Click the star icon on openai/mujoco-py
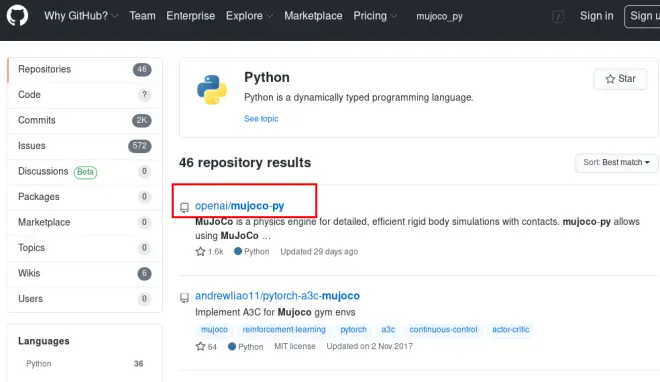Viewport: 660px width, 382px height. (200, 252)
